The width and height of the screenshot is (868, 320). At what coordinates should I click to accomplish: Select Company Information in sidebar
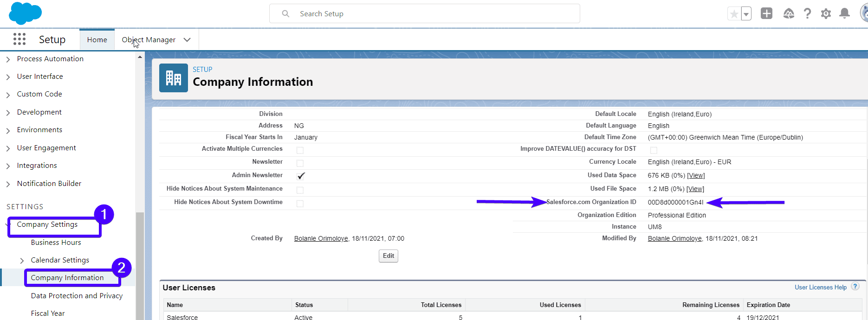(x=67, y=277)
